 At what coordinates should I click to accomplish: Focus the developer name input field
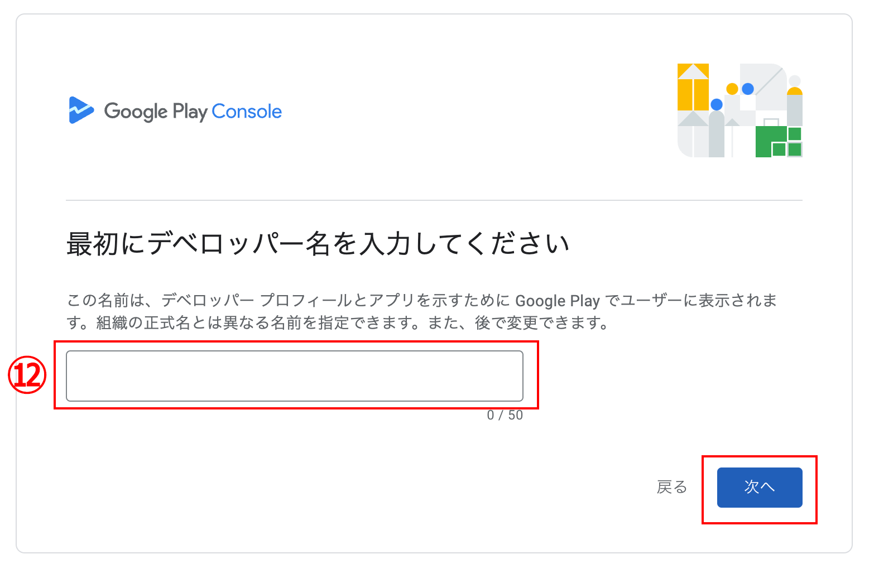tap(295, 376)
